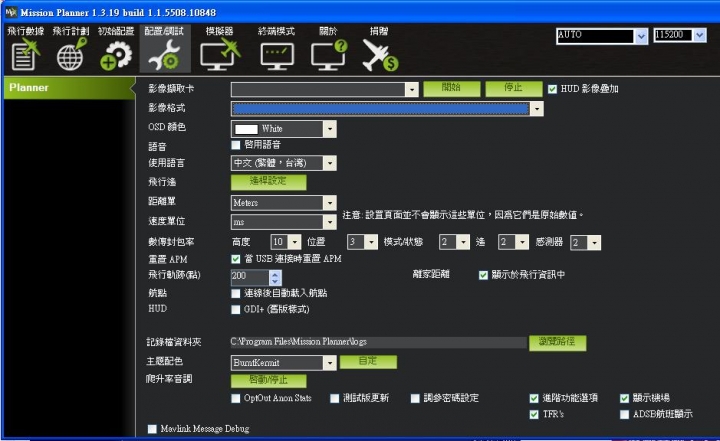The width and height of the screenshot is (720, 441).
Task: Open the AUTO COM port dropdown
Action: [641, 36]
